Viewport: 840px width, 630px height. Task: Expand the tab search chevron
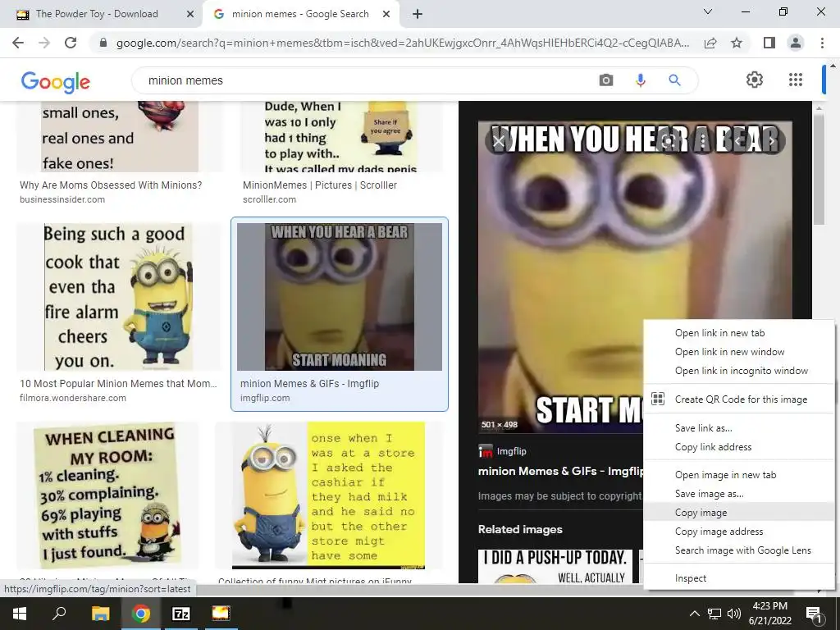tap(708, 11)
